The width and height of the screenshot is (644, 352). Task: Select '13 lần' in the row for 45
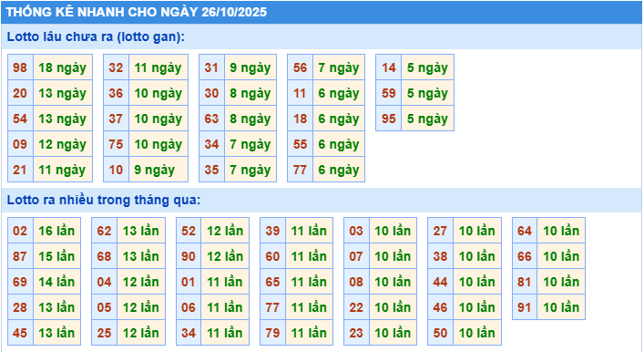point(56,333)
